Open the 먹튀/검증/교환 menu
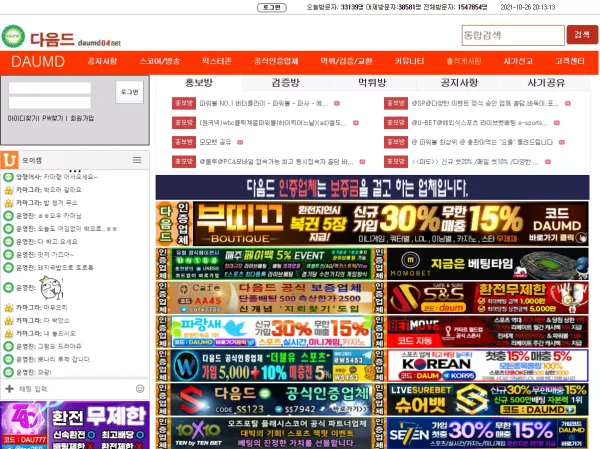This screenshot has height=449, width=600. pos(346,61)
